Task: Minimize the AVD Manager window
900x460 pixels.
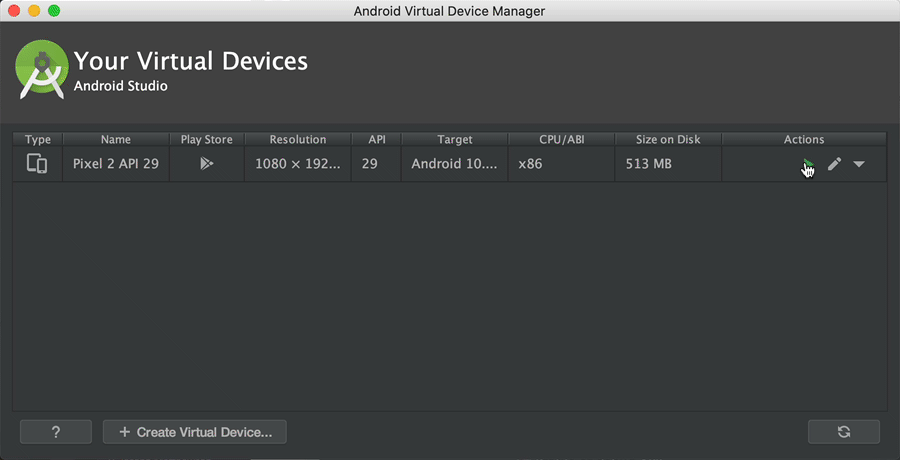Action: coord(34,10)
